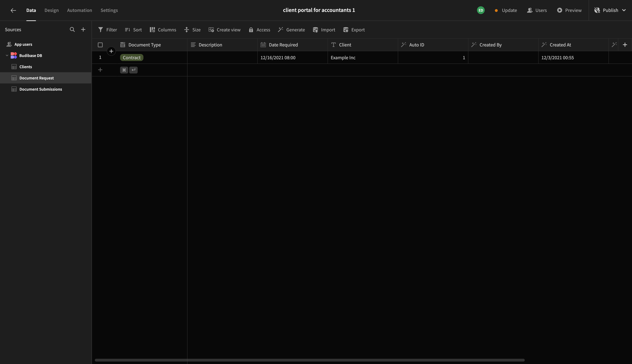Collapse the Budibase DB tree
Screen dimensions: 632x364
point(7,56)
